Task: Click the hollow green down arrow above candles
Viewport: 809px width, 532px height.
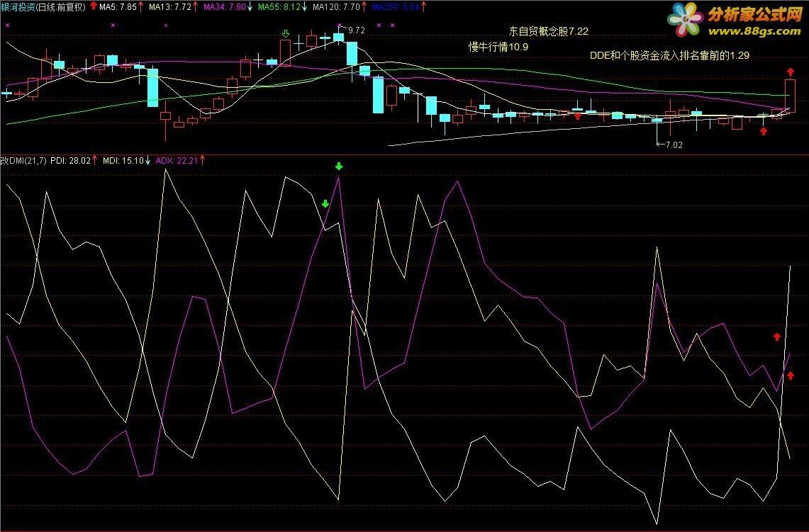Action: (x=286, y=33)
